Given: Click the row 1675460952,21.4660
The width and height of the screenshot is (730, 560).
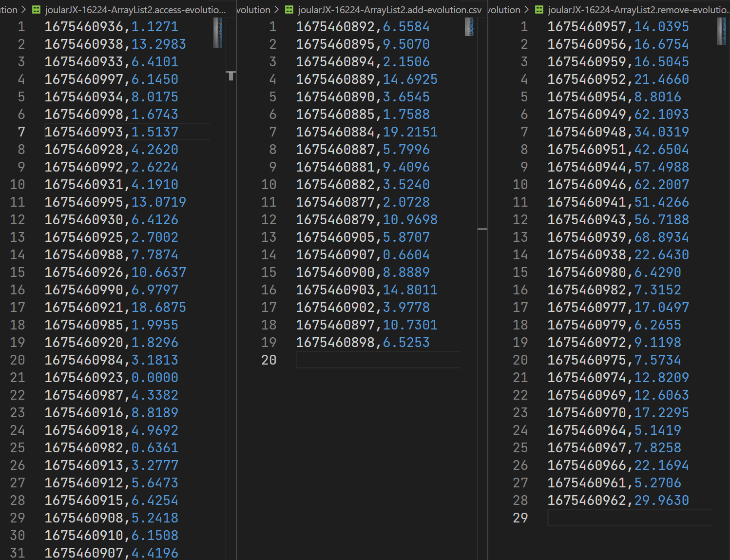Looking at the screenshot, I should [x=618, y=79].
